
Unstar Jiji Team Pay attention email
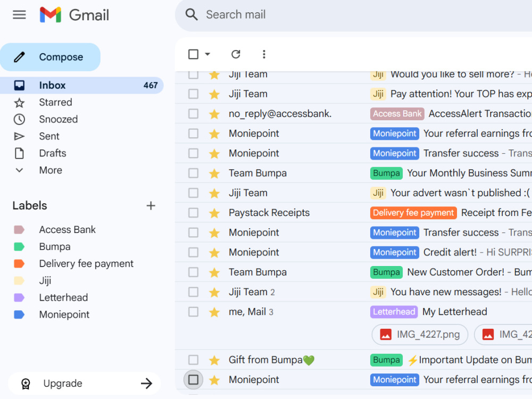tap(214, 94)
